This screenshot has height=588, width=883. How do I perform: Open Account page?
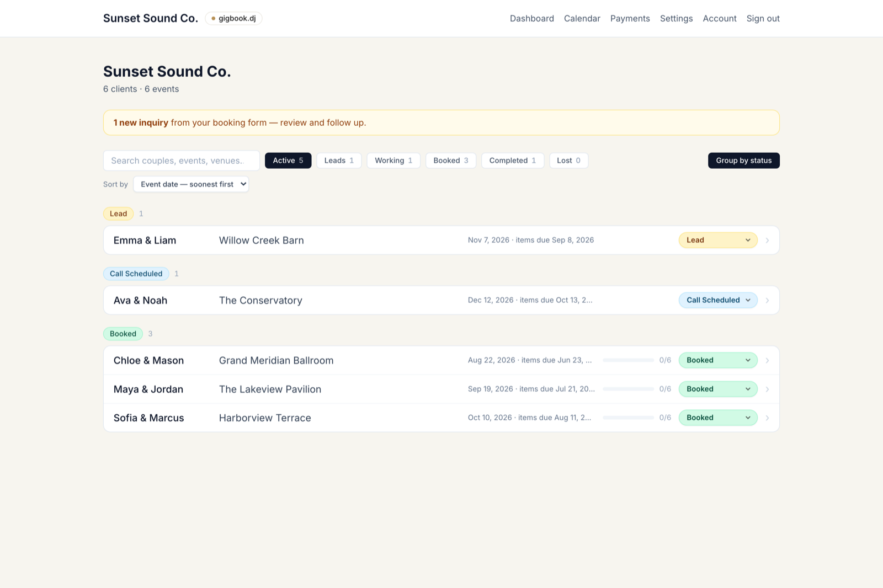point(720,18)
